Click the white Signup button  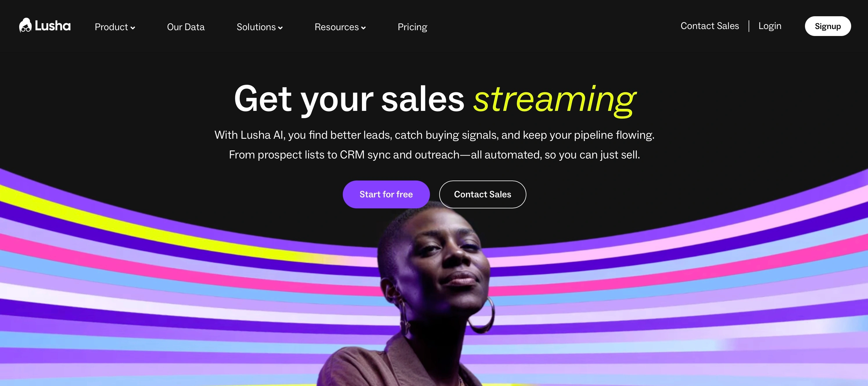(x=828, y=26)
